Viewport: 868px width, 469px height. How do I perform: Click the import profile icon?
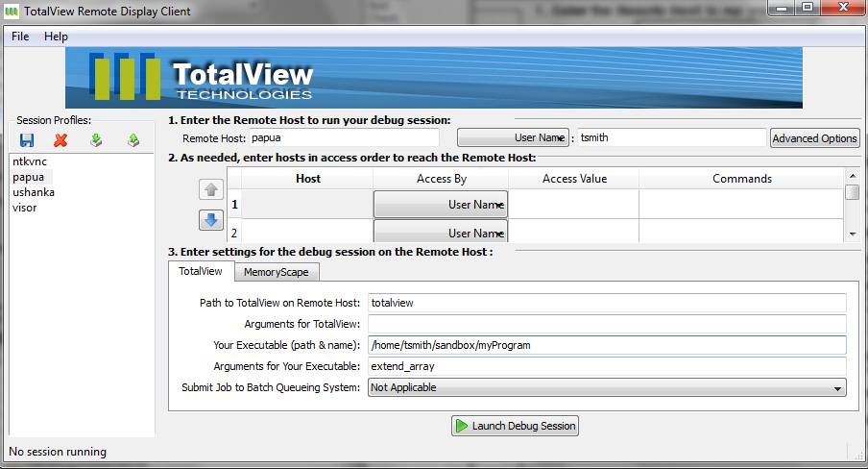click(95, 140)
